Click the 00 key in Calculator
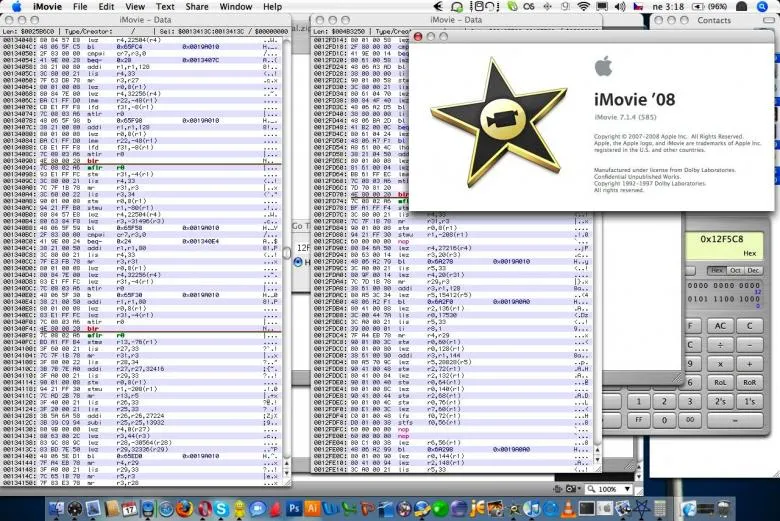 point(690,419)
